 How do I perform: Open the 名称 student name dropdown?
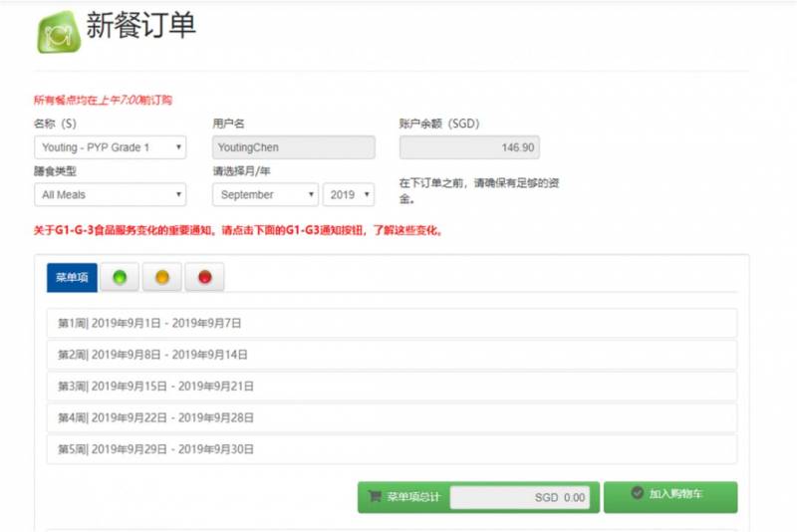click(x=110, y=147)
